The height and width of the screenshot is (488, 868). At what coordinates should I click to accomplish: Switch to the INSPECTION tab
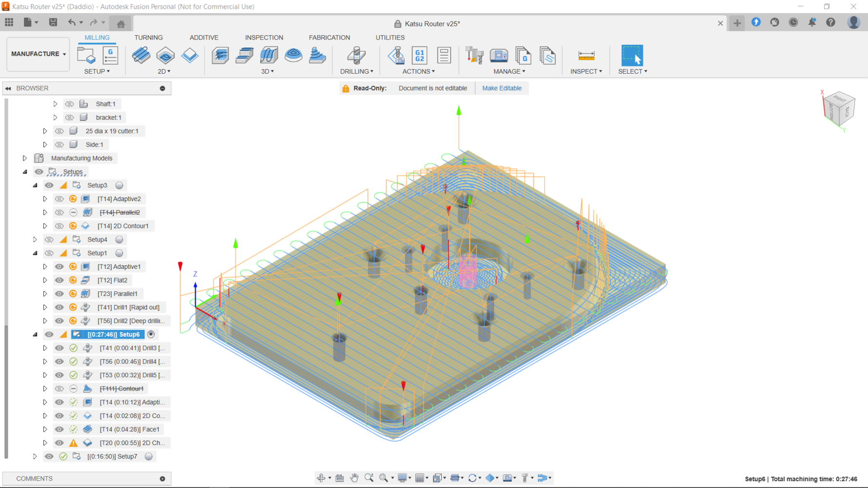click(264, 38)
